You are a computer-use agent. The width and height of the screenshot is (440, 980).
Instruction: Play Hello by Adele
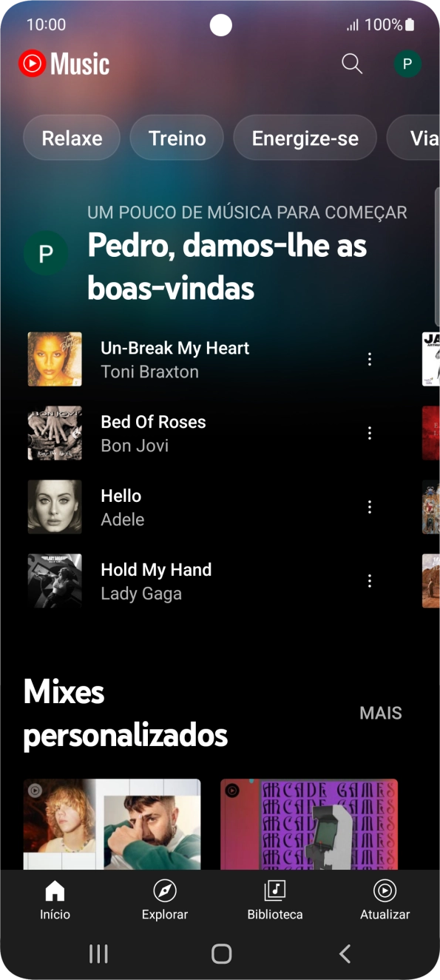click(x=200, y=507)
